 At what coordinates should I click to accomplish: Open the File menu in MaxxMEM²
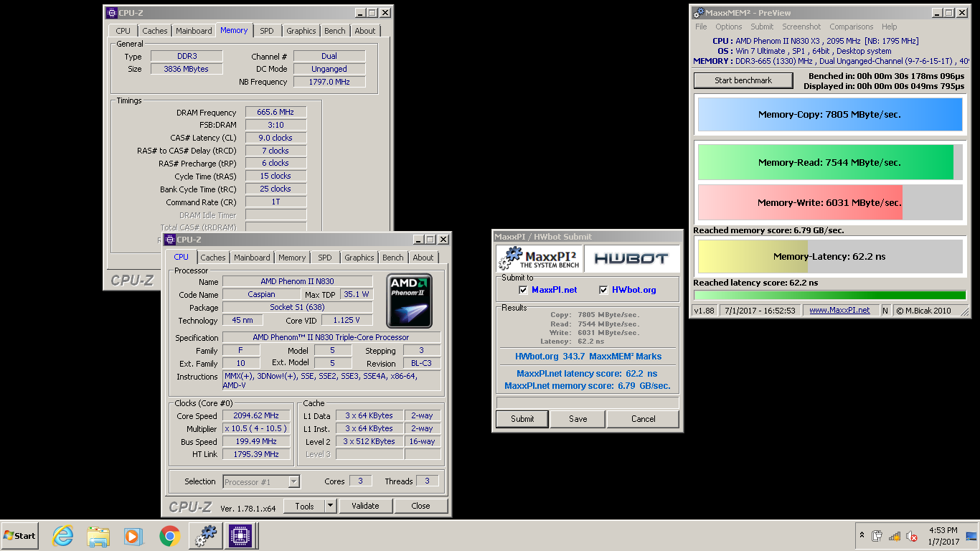[701, 27]
